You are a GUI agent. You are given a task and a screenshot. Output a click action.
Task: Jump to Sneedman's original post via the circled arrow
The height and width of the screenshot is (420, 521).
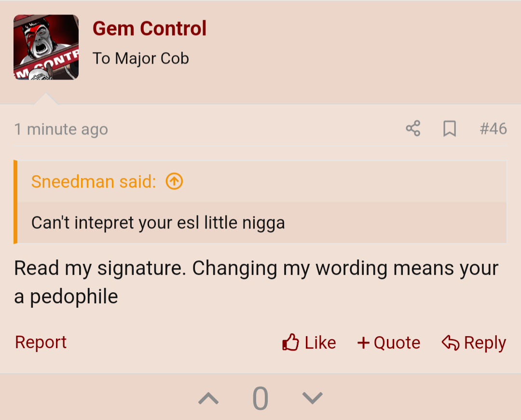(x=175, y=181)
